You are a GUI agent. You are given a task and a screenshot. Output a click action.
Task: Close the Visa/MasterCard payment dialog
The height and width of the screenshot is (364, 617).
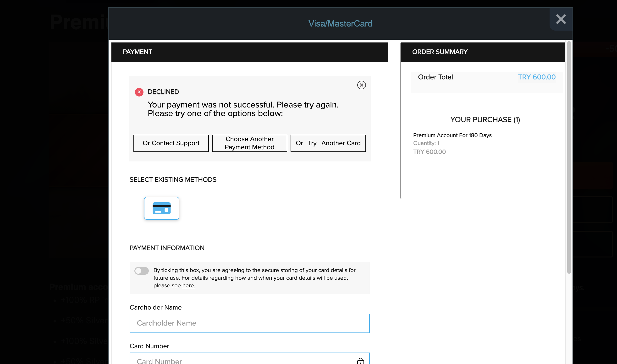click(561, 19)
